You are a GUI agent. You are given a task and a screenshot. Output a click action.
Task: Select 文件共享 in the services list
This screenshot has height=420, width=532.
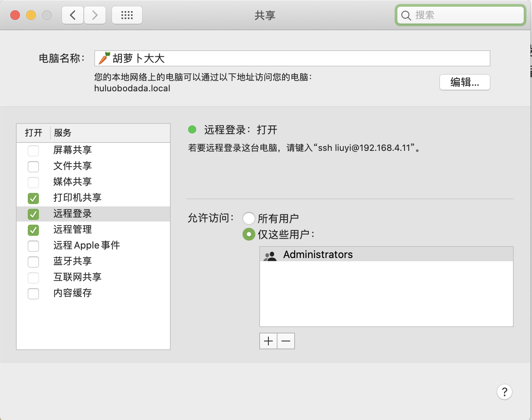[72, 166]
